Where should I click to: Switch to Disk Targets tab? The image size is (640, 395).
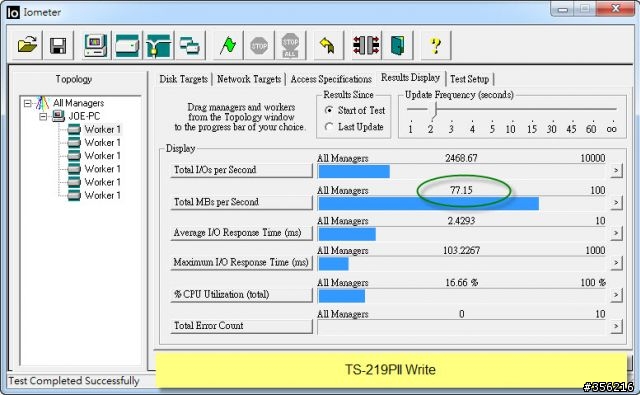(x=183, y=79)
